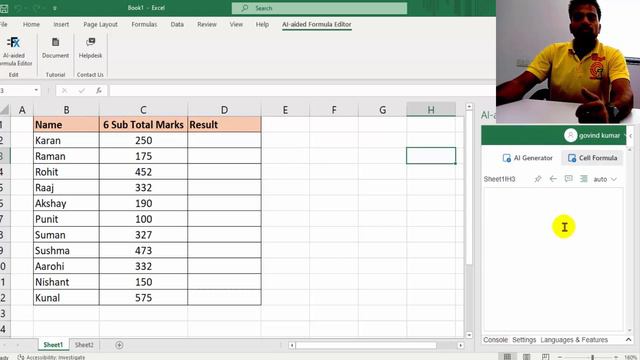Image resolution: width=640 pixels, height=360 pixels.
Task: Switch to the Cell Formula tab
Action: pyautogui.click(x=593, y=158)
